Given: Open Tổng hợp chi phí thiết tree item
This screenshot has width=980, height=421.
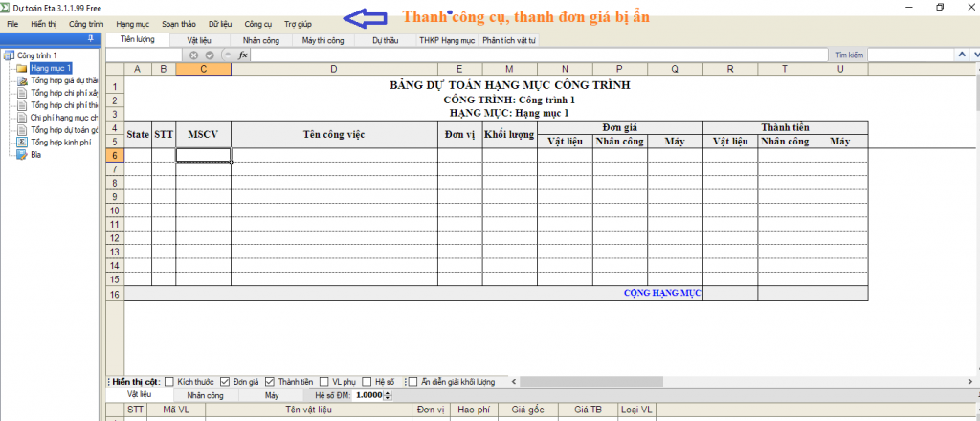Looking at the screenshot, I should tap(64, 105).
